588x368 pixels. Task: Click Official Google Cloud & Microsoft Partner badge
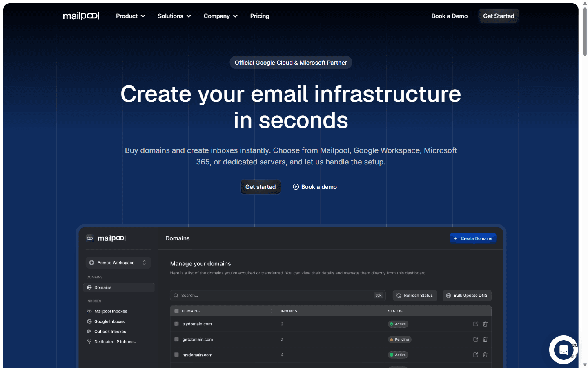tap(291, 63)
